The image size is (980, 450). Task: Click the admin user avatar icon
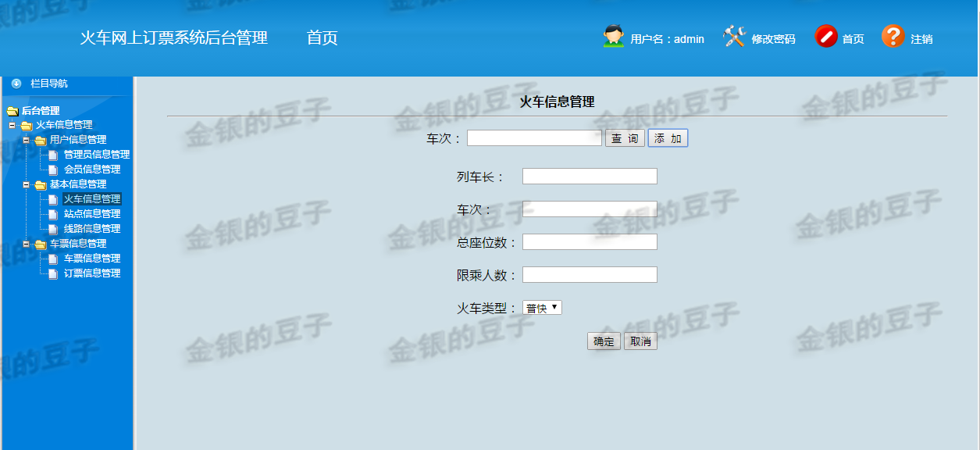pyautogui.click(x=612, y=34)
